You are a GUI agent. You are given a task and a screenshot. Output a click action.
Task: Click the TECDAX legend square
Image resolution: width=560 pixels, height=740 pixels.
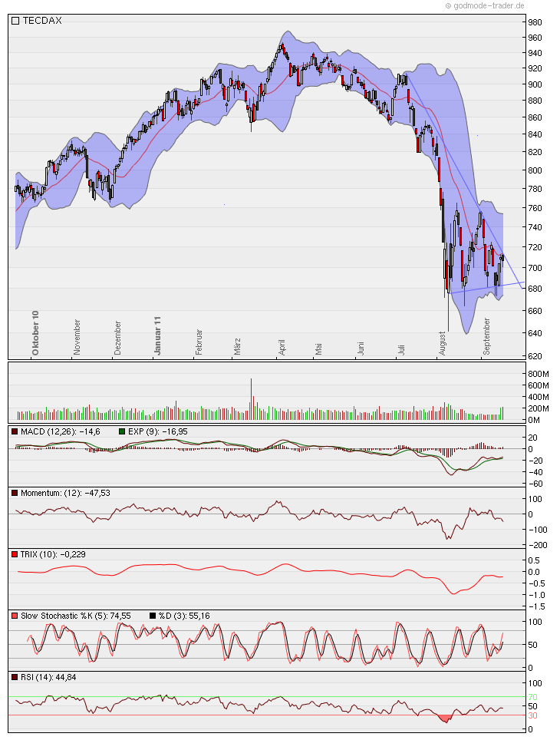(x=15, y=21)
